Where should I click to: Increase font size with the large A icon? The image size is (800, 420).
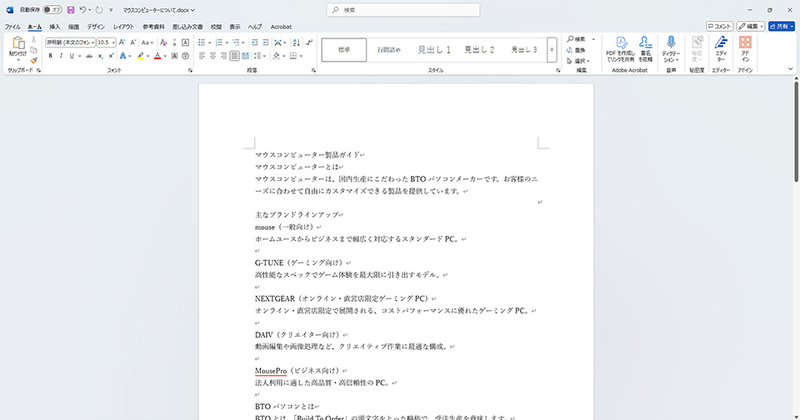click(122, 42)
